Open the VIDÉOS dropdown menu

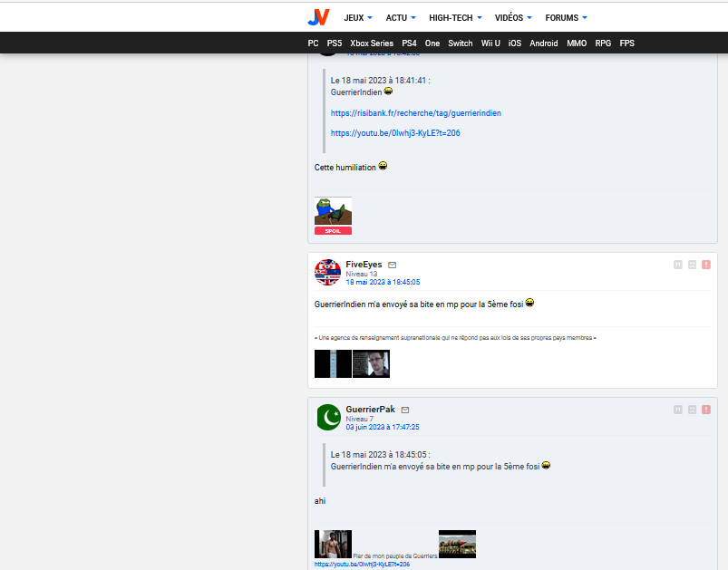click(x=513, y=17)
